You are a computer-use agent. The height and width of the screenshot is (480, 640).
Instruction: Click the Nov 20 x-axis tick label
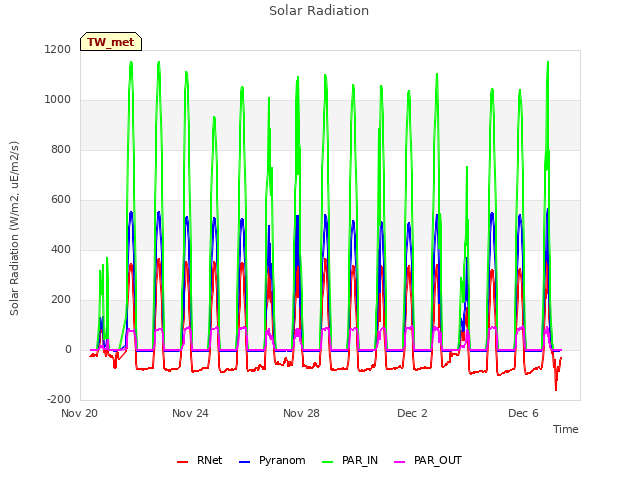coord(80,413)
